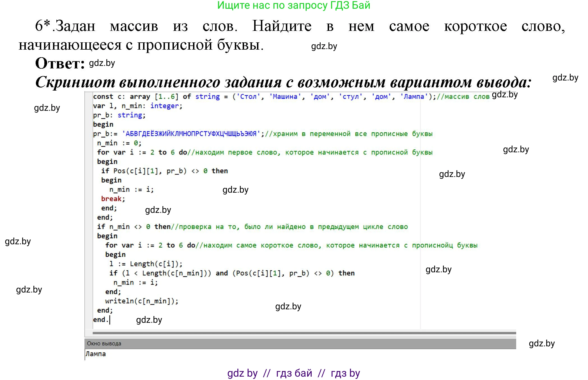The image size is (588, 380).
Task: Click the 'pr_b: string;' declaration line
Action: (x=119, y=115)
